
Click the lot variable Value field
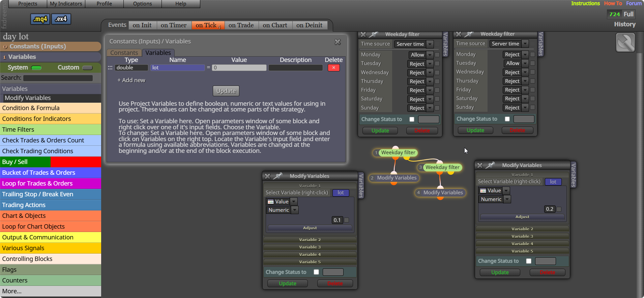tap(239, 68)
